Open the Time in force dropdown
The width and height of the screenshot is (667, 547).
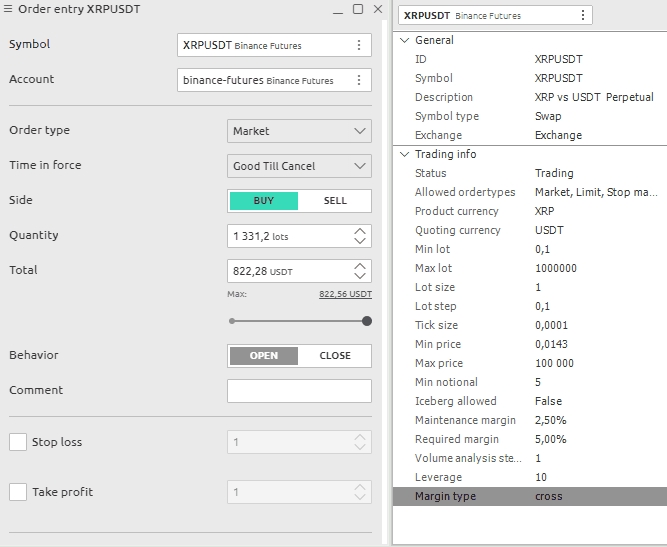299,166
